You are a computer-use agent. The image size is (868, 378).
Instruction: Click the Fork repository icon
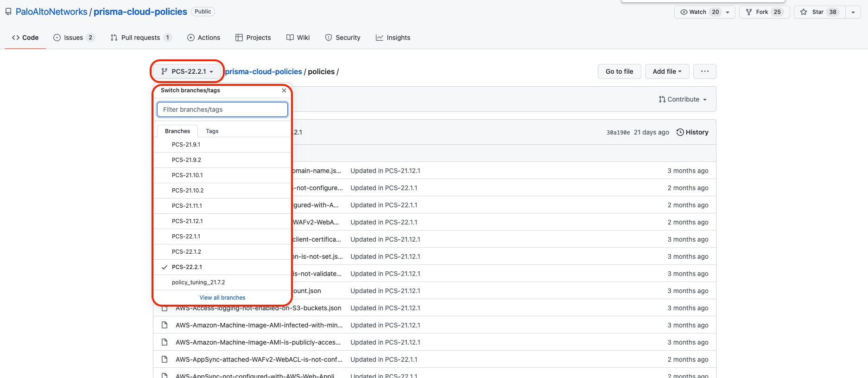[749, 12]
